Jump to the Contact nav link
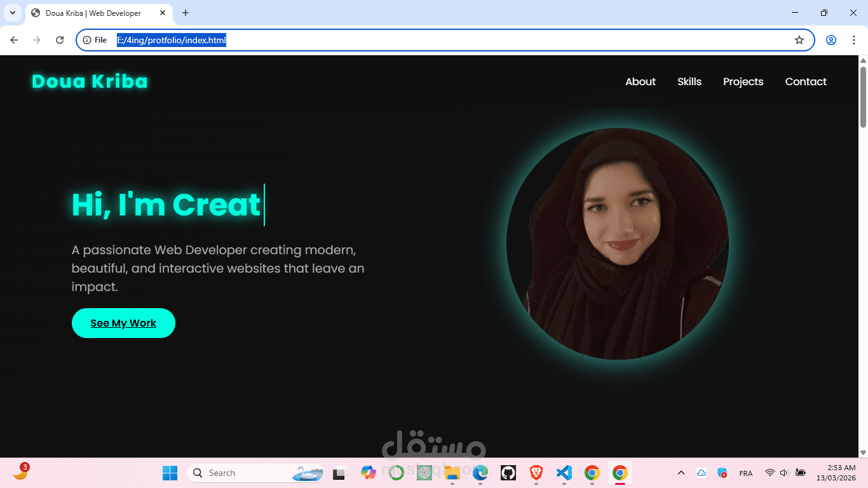 click(x=806, y=81)
